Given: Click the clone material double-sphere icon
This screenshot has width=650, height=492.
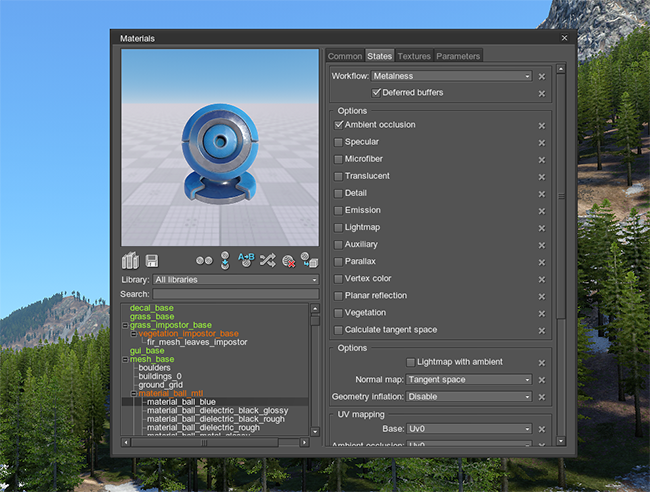Looking at the screenshot, I should click(x=204, y=261).
